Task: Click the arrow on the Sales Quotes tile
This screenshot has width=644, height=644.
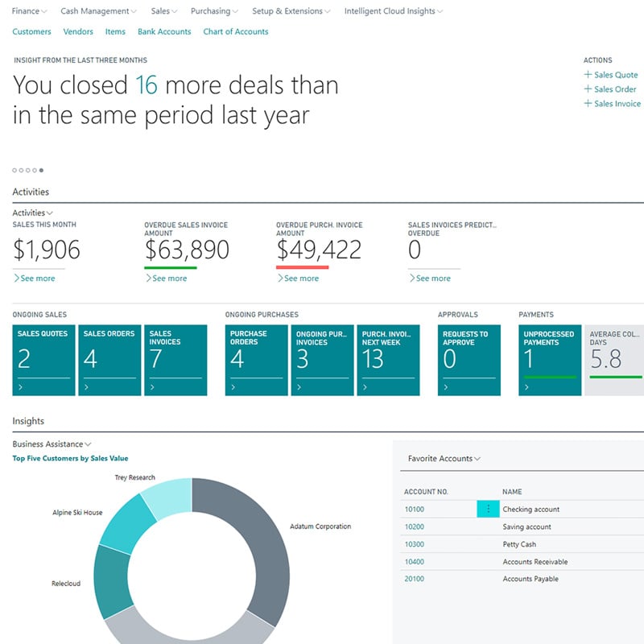Action: point(21,387)
